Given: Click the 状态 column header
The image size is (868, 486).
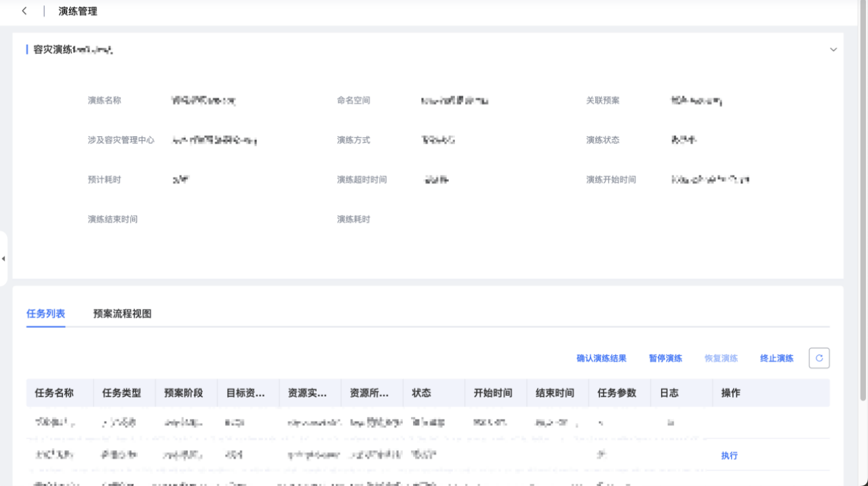Looking at the screenshot, I should click(x=421, y=393).
